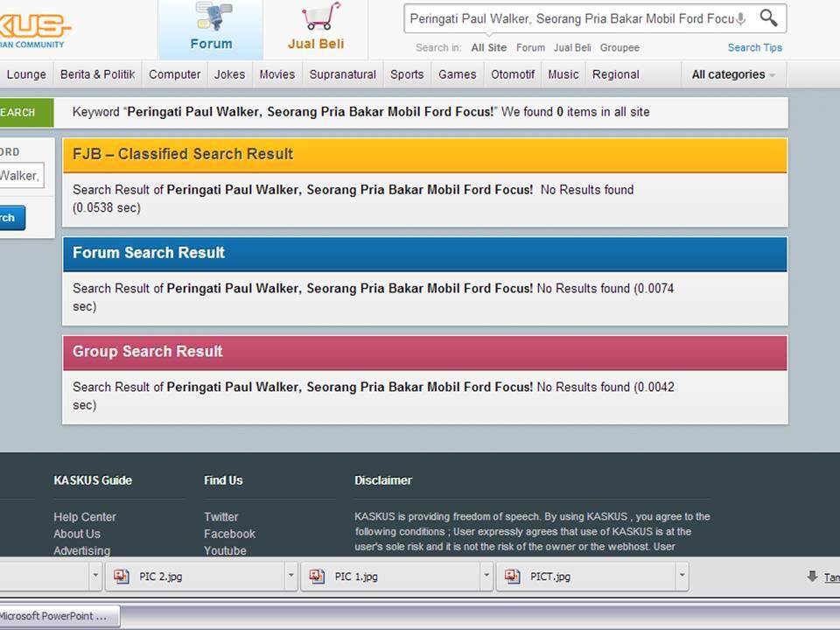840x630 pixels.
Task: Click the Group Search Result header
Action: (x=425, y=352)
